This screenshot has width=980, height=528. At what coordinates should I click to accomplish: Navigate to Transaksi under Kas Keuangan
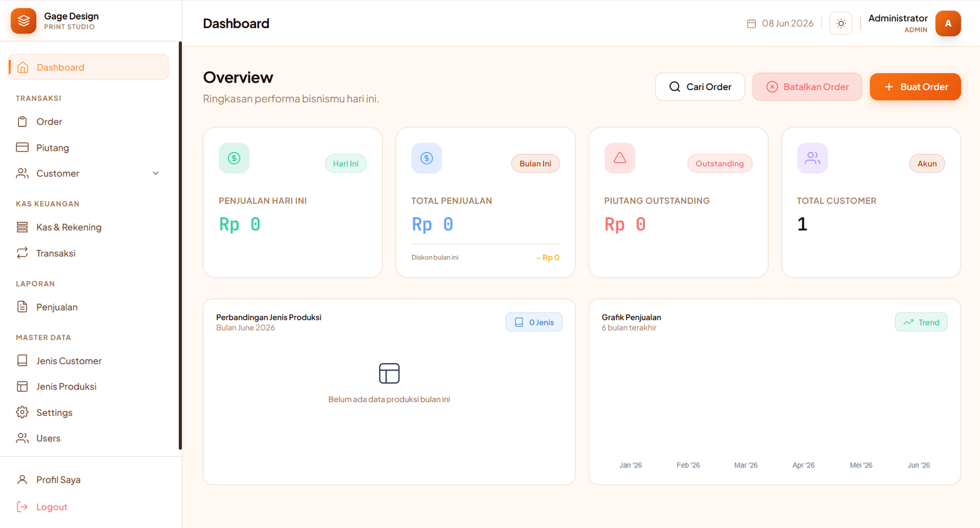tap(89, 253)
